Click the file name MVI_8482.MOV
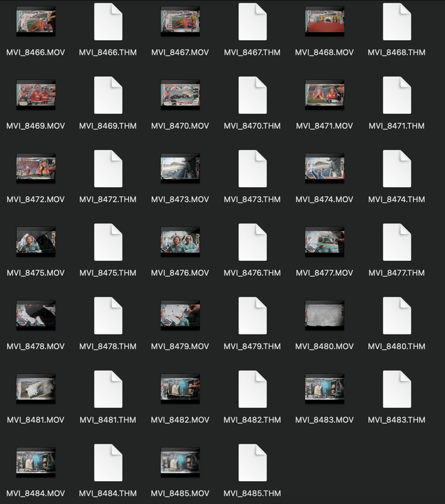Viewport: 445px width, 504px height. [180, 420]
